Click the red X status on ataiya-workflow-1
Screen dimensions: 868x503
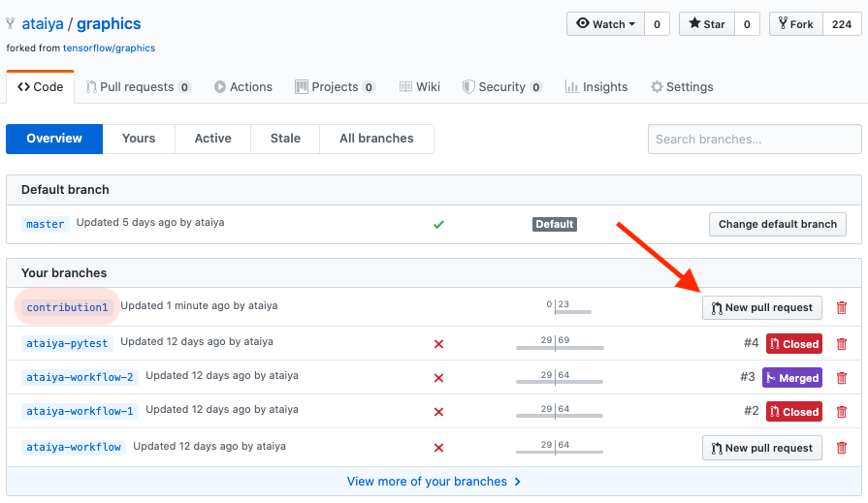pos(438,412)
